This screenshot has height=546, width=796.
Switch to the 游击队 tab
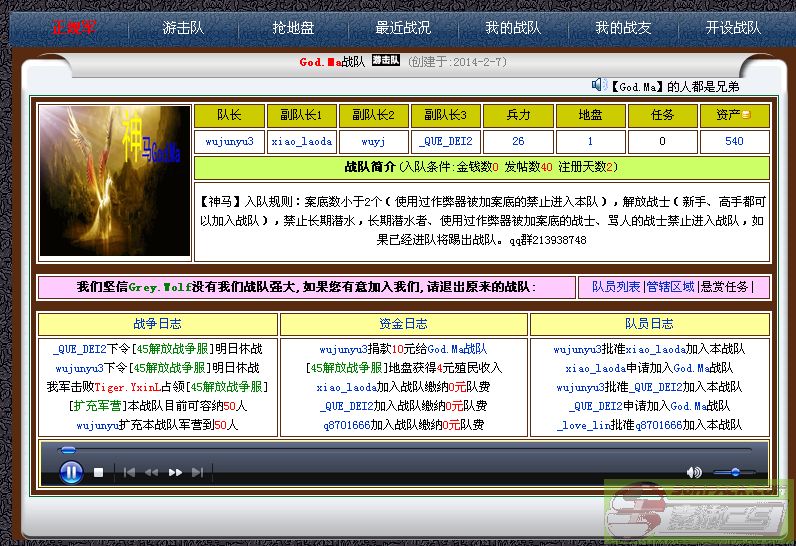(183, 28)
